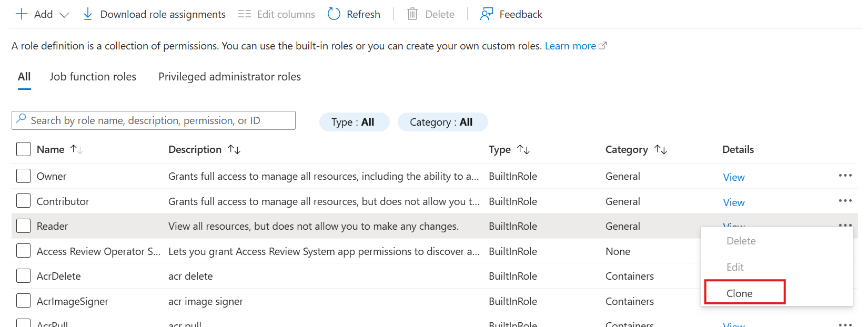The width and height of the screenshot is (868, 327).
Task: Expand the Add dropdown chevron
Action: point(64,15)
